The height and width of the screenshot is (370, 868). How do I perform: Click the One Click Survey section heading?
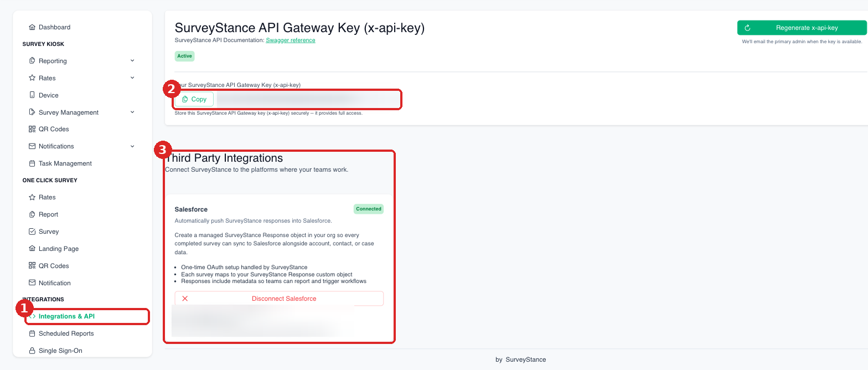(x=50, y=180)
